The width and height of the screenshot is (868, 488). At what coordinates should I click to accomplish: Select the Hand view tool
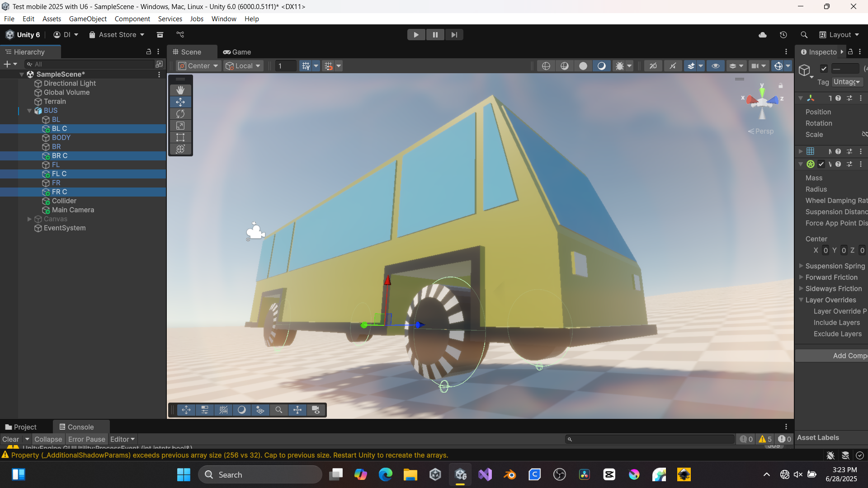point(180,90)
